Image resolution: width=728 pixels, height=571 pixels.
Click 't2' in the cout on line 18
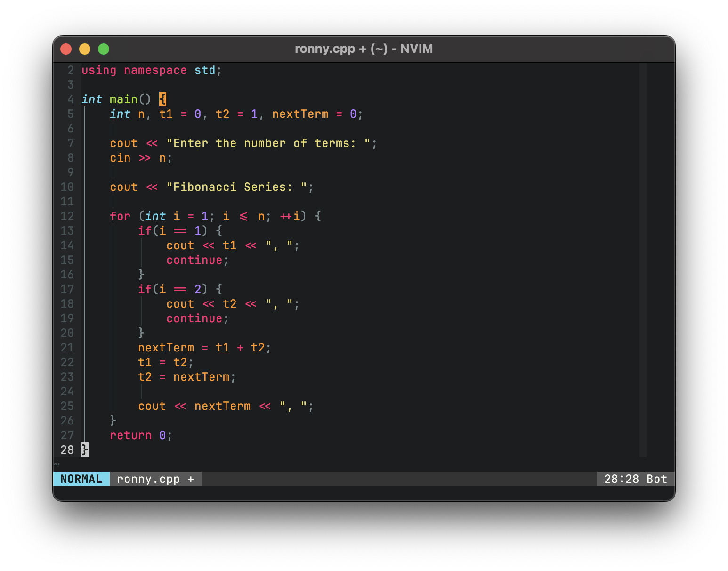229,304
